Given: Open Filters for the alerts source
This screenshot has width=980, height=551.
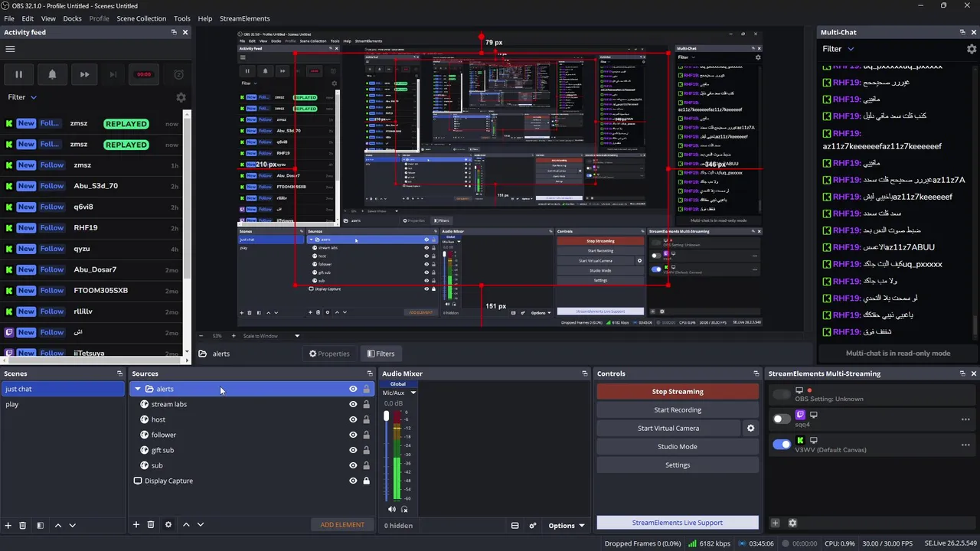Looking at the screenshot, I should 380,354.
